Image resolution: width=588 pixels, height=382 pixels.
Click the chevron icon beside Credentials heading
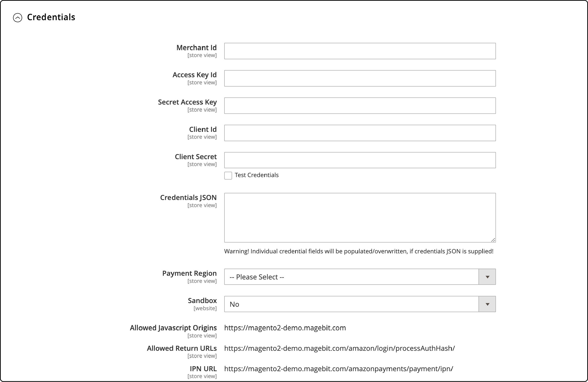click(17, 18)
